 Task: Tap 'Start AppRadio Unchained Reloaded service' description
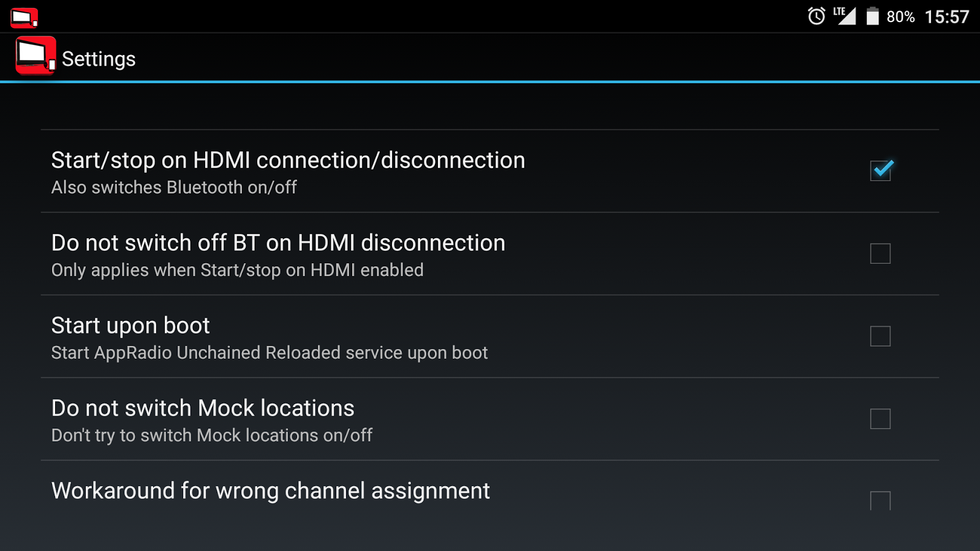click(269, 353)
